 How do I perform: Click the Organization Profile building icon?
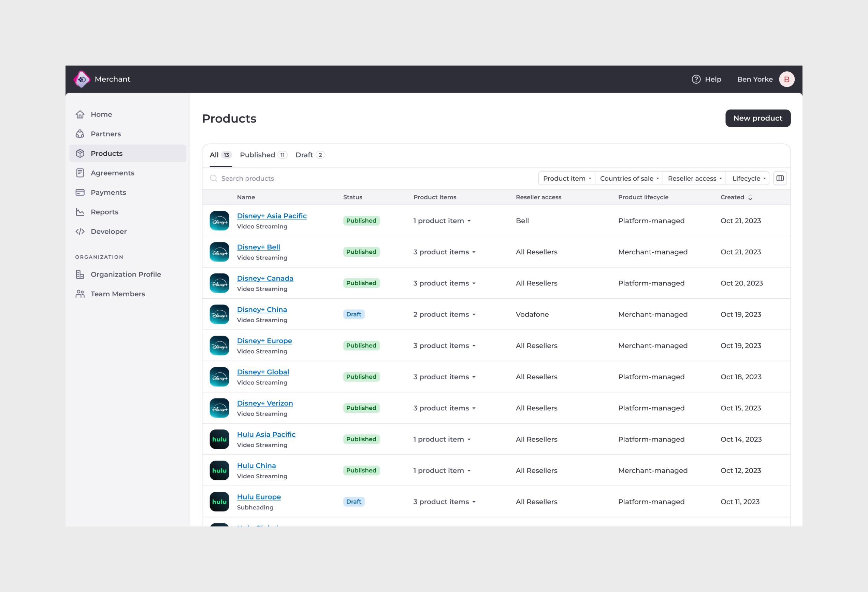coord(80,274)
